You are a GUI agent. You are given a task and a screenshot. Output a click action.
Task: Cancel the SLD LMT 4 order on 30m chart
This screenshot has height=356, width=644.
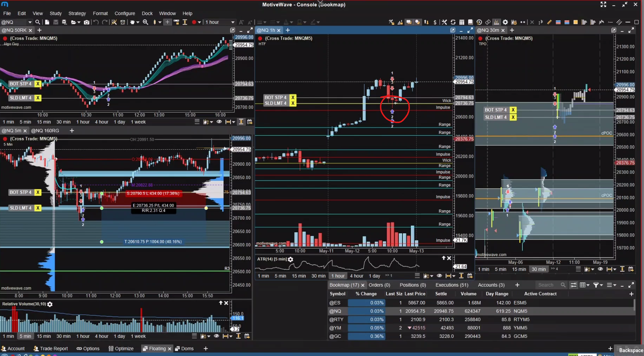[513, 117]
